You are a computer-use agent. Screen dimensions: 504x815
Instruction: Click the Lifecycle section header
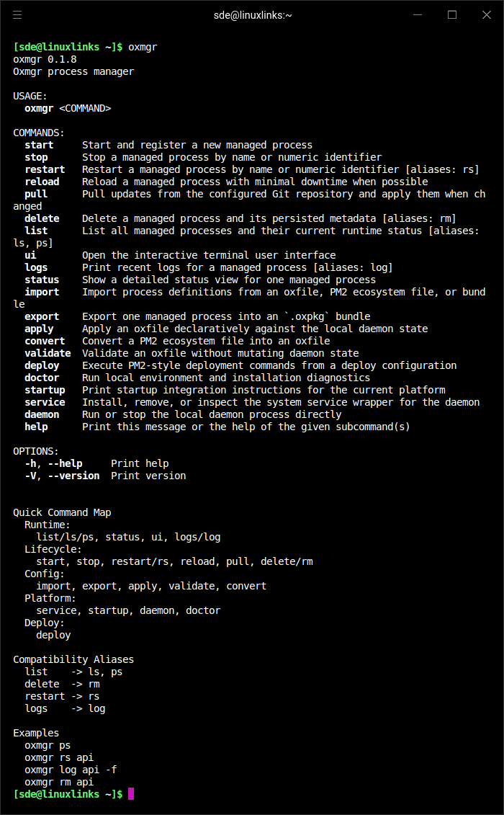click(48, 549)
